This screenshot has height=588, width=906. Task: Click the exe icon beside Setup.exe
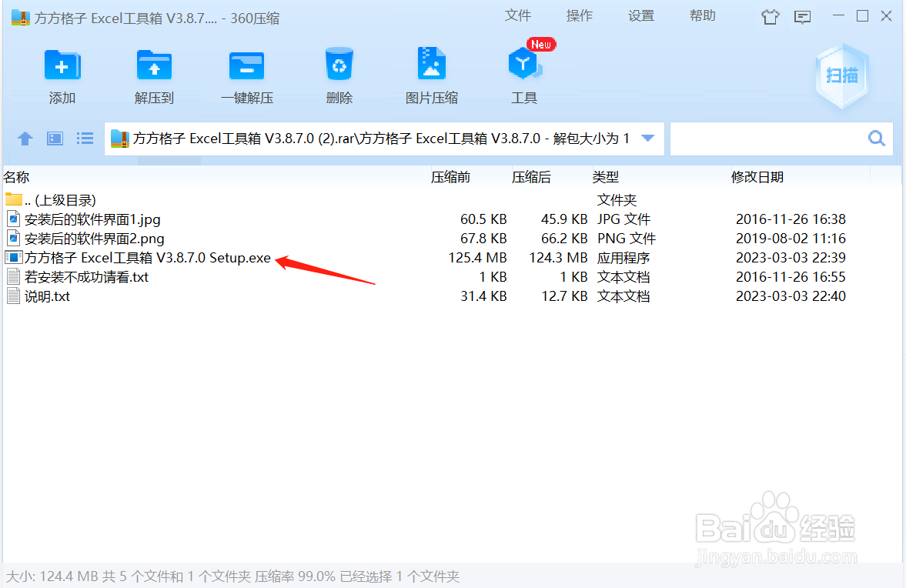[x=13, y=257]
